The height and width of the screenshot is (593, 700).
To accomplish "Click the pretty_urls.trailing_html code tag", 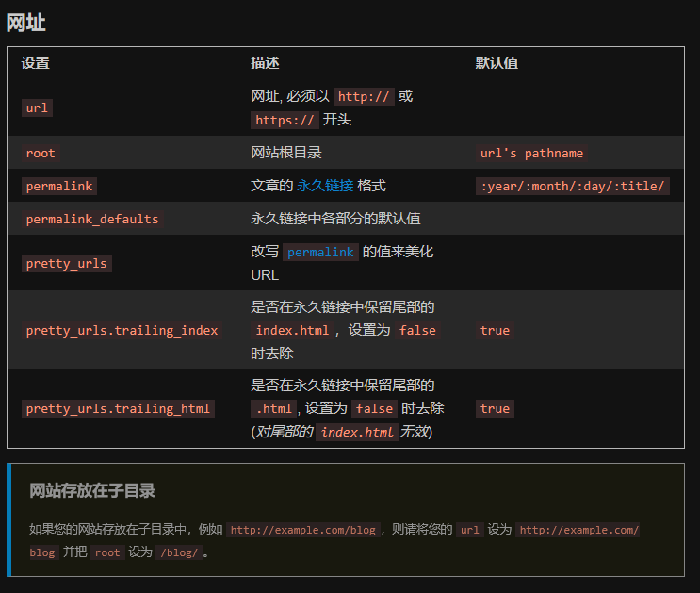I will (118, 409).
